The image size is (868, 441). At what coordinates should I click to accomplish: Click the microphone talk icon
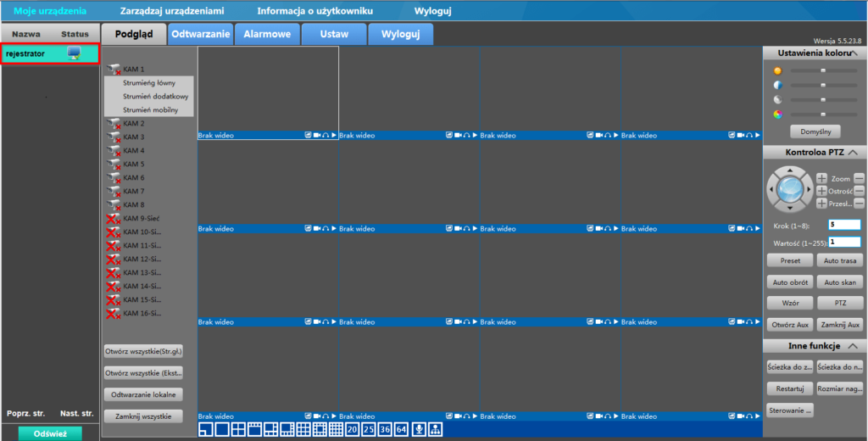418,430
